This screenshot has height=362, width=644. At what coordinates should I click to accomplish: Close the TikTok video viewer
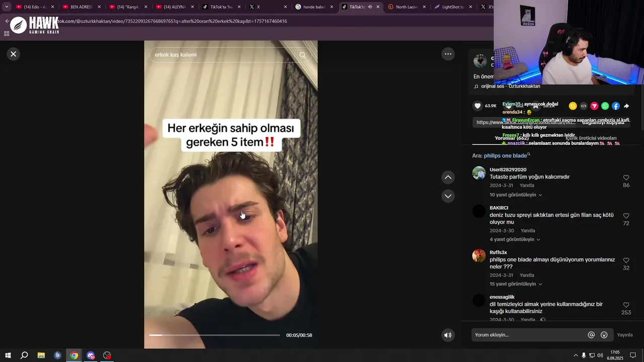(x=14, y=54)
